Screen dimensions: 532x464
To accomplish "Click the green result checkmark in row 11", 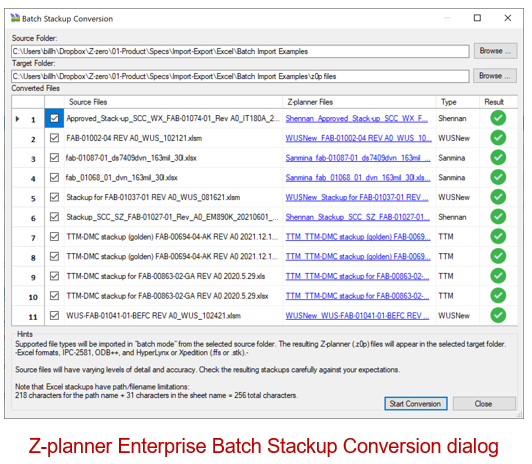I will (x=498, y=315).
